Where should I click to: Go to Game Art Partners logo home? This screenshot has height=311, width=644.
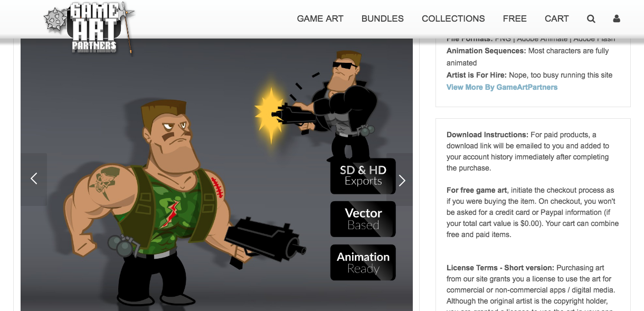pyautogui.click(x=89, y=27)
